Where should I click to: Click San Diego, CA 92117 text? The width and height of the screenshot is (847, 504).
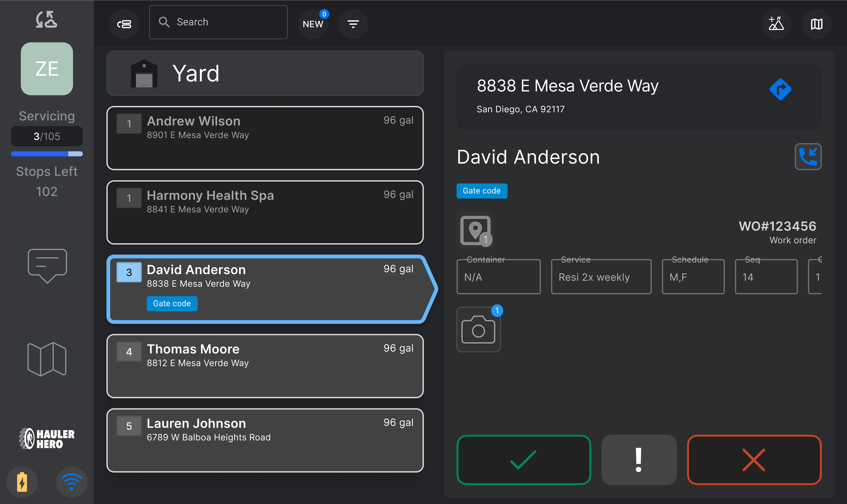pyautogui.click(x=520, y=109)
